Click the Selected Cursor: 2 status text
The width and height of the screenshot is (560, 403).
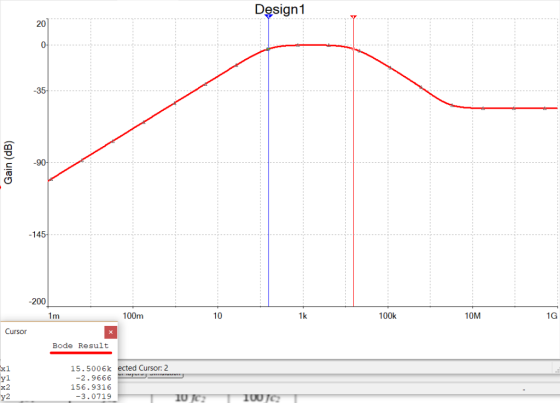click(x=143, y=368)
